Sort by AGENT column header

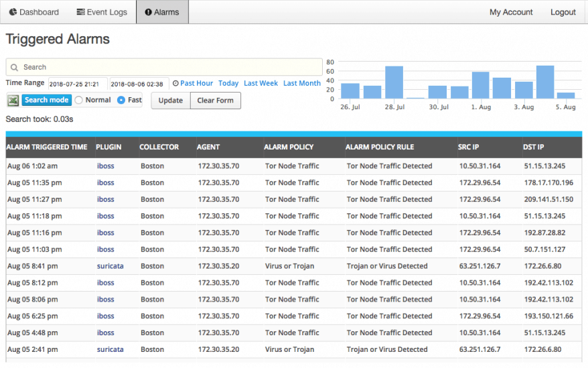(x=208, y=147)
